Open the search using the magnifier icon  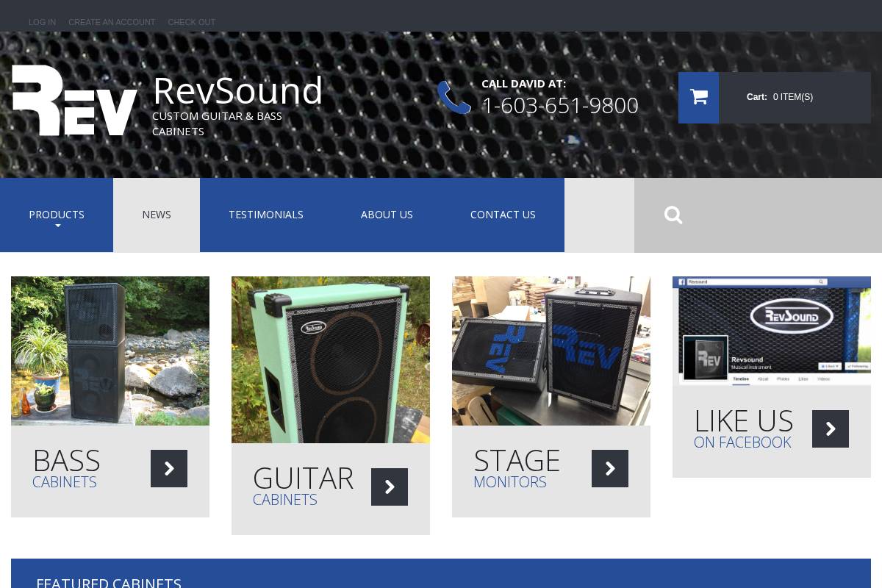coord(673,215)
